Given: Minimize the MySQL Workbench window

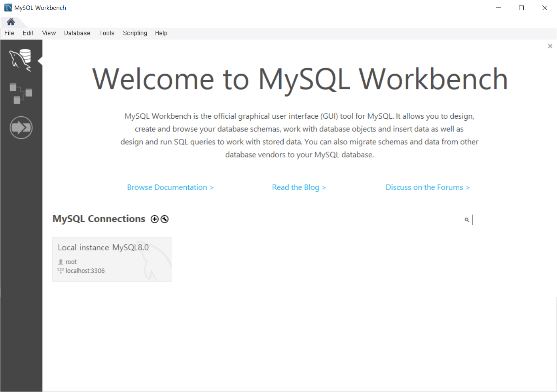Looking at the screenshot, I should (x=498, y=8).
